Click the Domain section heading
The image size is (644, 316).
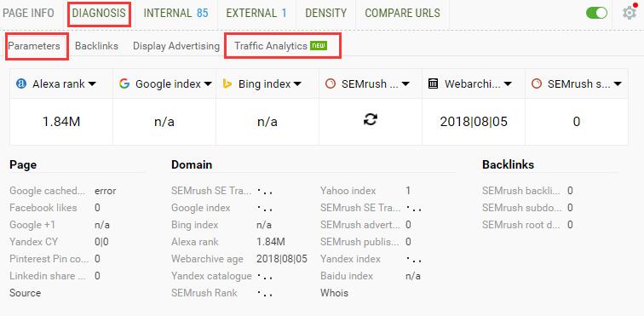(192, 164)
